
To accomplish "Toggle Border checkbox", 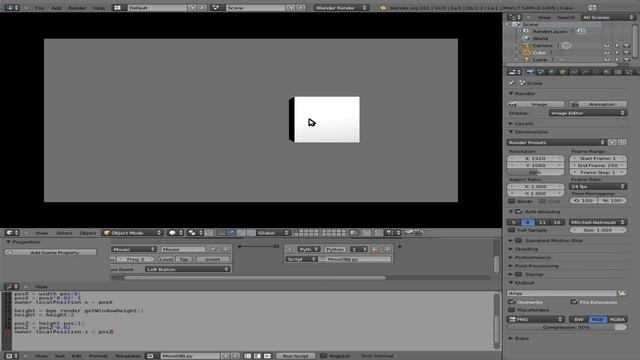I will pyautogui.click(x=511, y=201).
